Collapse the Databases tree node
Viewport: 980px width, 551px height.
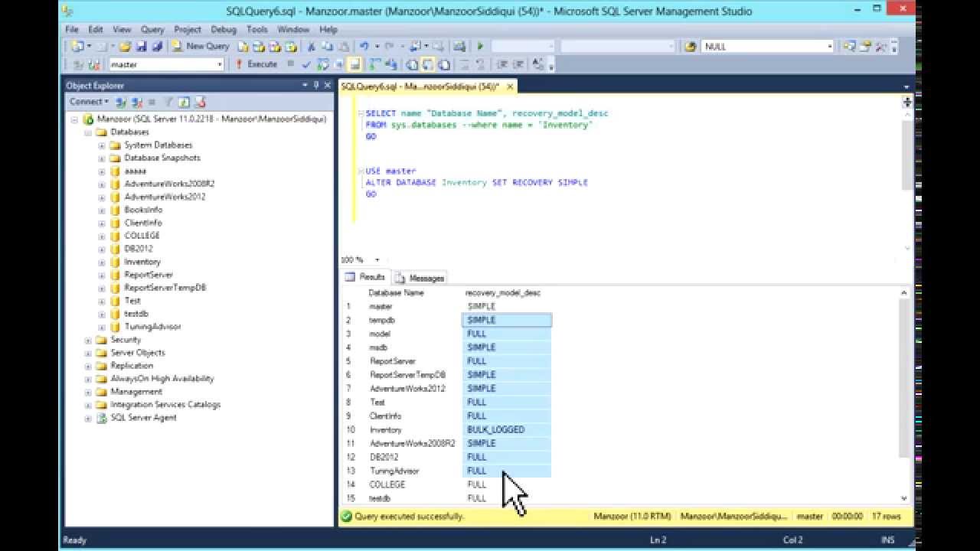coord(88,132)
